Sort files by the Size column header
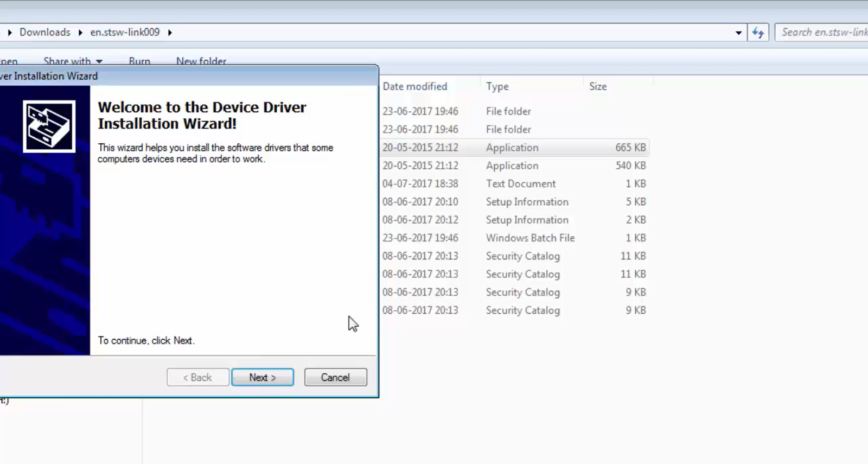The image size is (868, 464). pos(598,86)
